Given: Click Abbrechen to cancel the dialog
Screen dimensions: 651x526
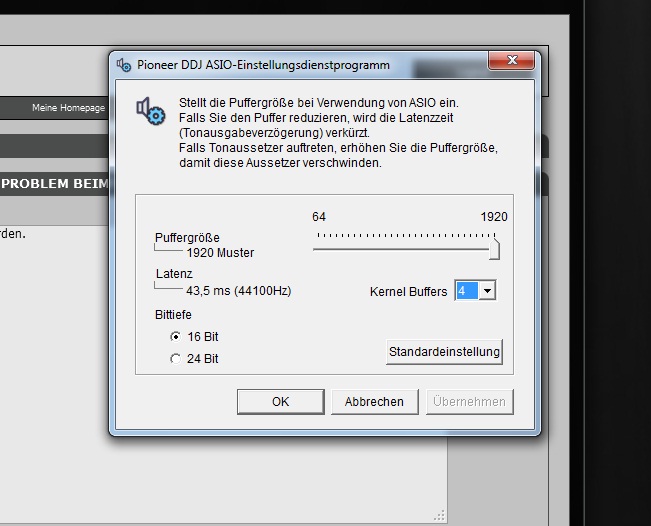Looking at the screenshot, I should tap(374, 401).
